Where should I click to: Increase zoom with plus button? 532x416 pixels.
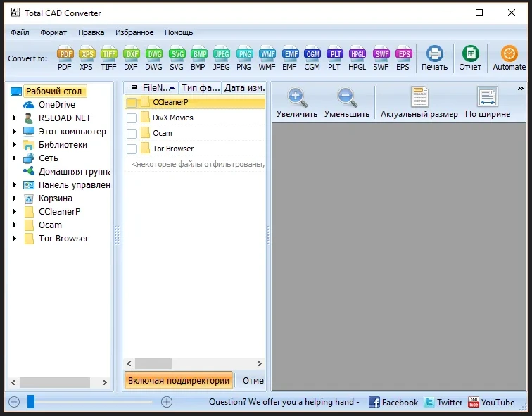(167, 402)
